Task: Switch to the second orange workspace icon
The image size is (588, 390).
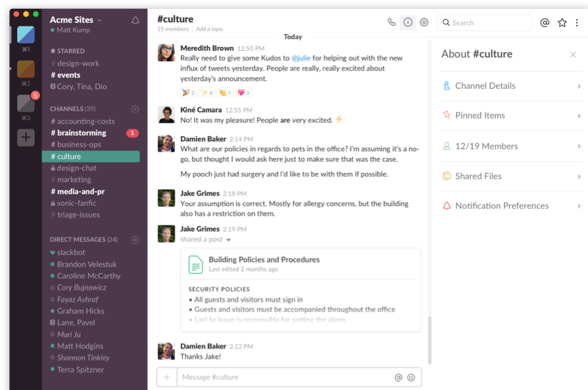Action: pos(26,69)
